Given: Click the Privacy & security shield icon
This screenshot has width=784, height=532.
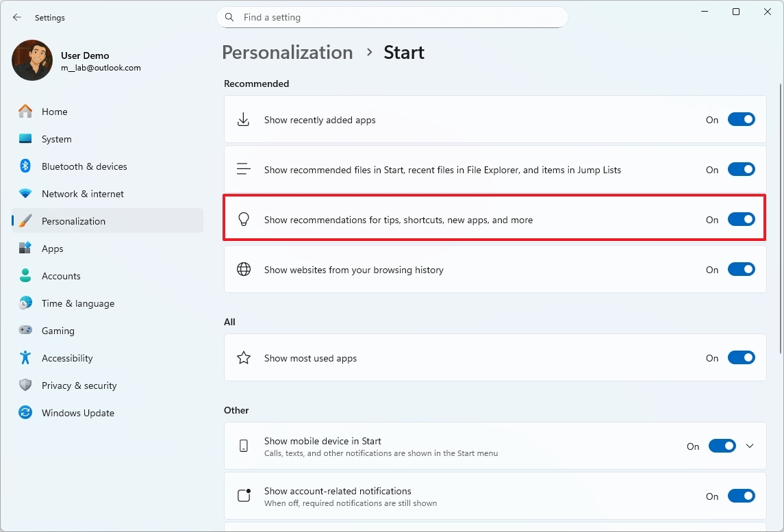Looking at the screenshot, I should (25, 385).
